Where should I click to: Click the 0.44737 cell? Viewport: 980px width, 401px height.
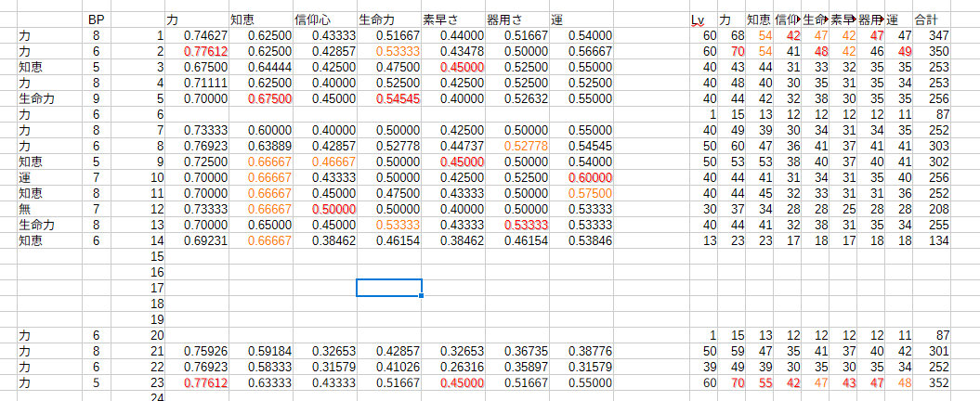coord(453,146)
